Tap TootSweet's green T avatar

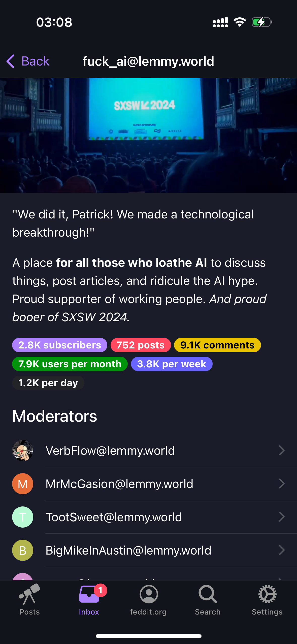point(23,517)
